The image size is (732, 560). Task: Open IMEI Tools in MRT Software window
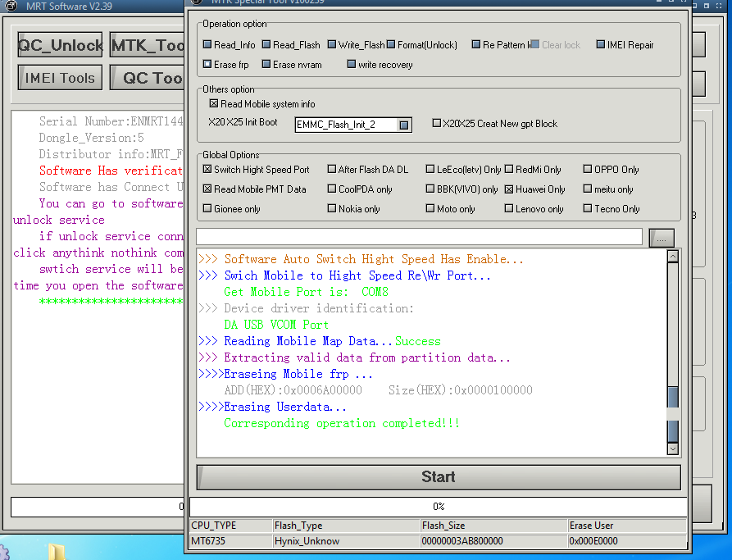point(60,78)
